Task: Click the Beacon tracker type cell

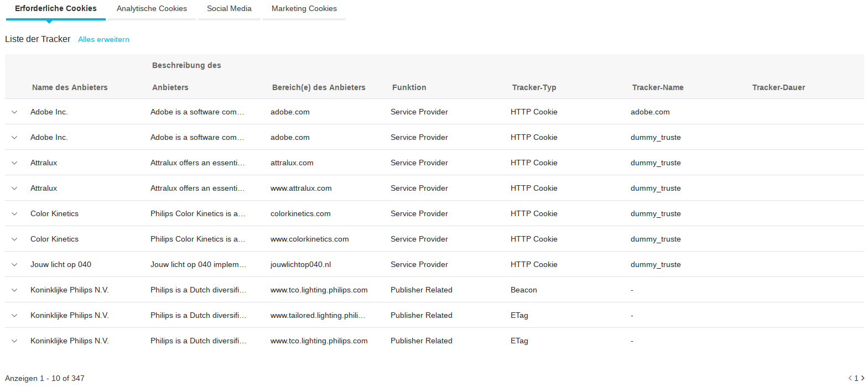Action: 524,290
